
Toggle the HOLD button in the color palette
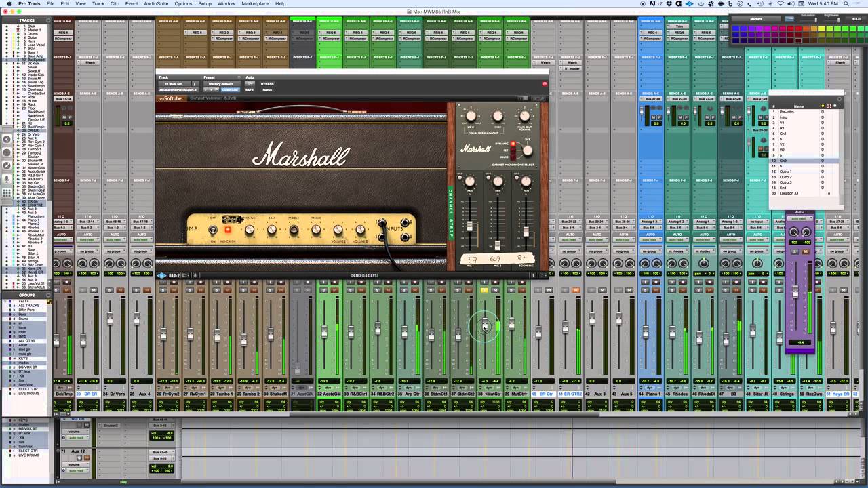(x=856, y=19)
